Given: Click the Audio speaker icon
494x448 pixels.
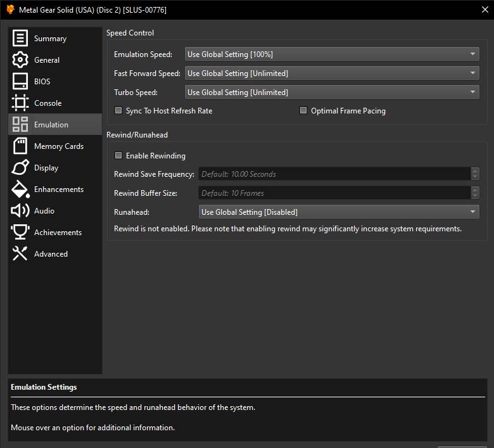Looking at the screenshot, I should coord(20,210).
